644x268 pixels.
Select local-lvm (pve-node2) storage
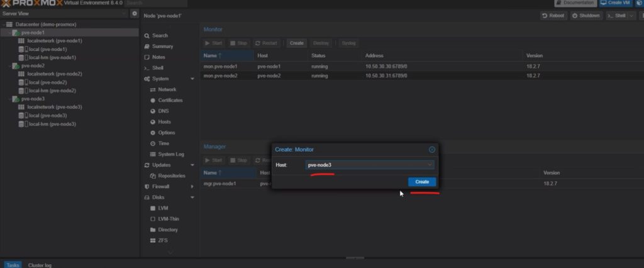(52, 91)
